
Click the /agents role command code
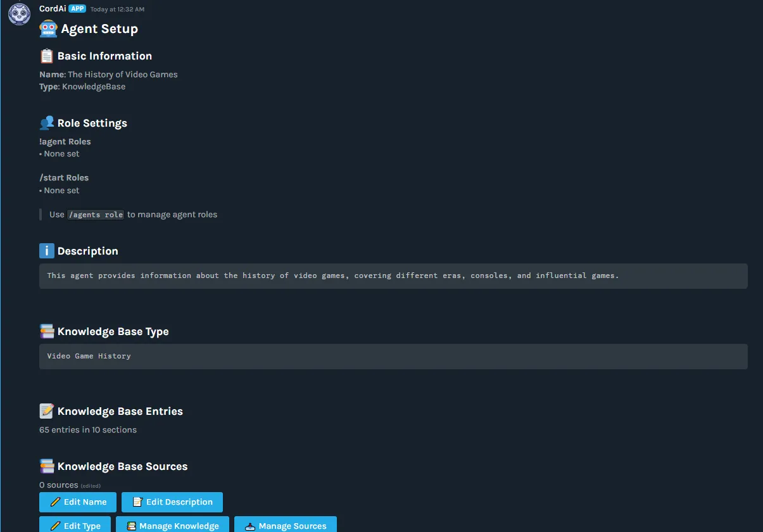96,215
